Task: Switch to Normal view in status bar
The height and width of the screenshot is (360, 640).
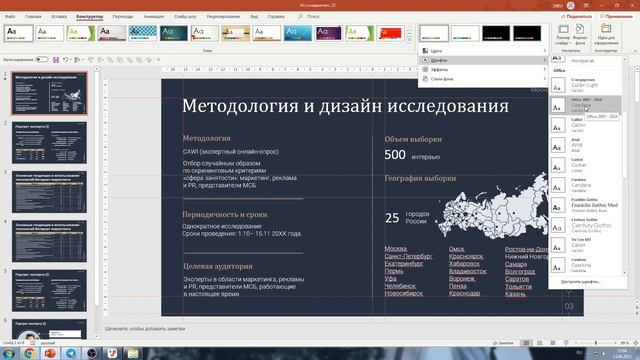Action: [527, 343]
